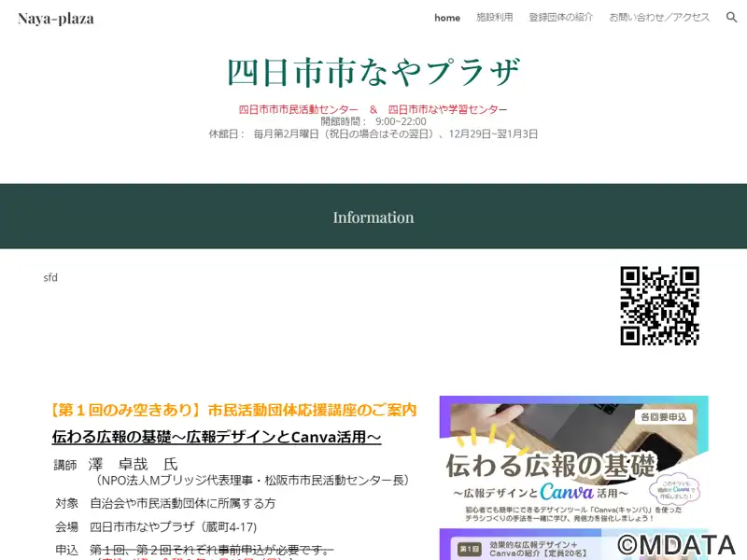747x560 pixels.
Task: Click the struck-through 事前申込 text
Action: pyautogui.click(x=212, y=550)
